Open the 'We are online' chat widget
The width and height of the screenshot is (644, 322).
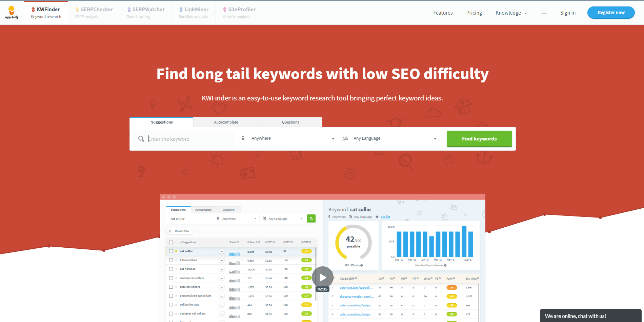click(x=590, y=316)
